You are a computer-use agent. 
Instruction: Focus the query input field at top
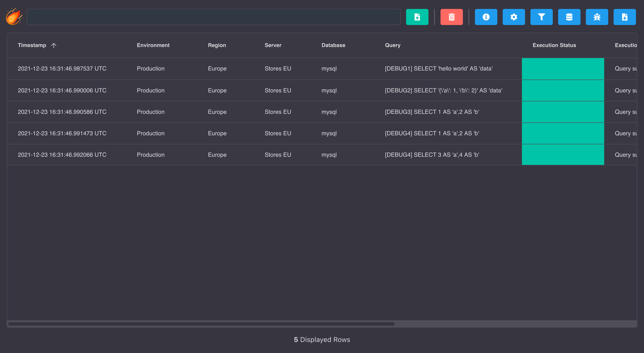pyautogui.click(x=214, y=17)
